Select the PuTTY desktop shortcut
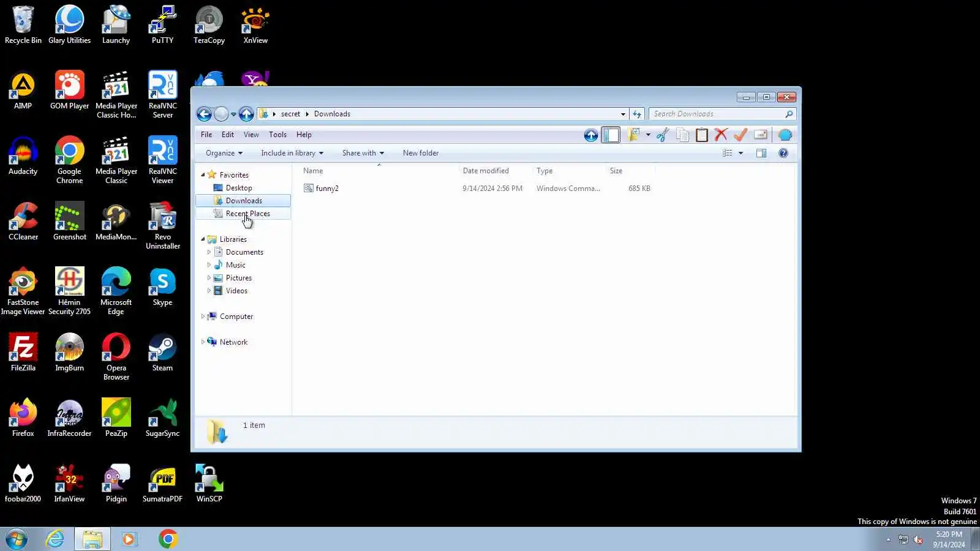Viewport: 980px width, 551px height. click(162, 26)
